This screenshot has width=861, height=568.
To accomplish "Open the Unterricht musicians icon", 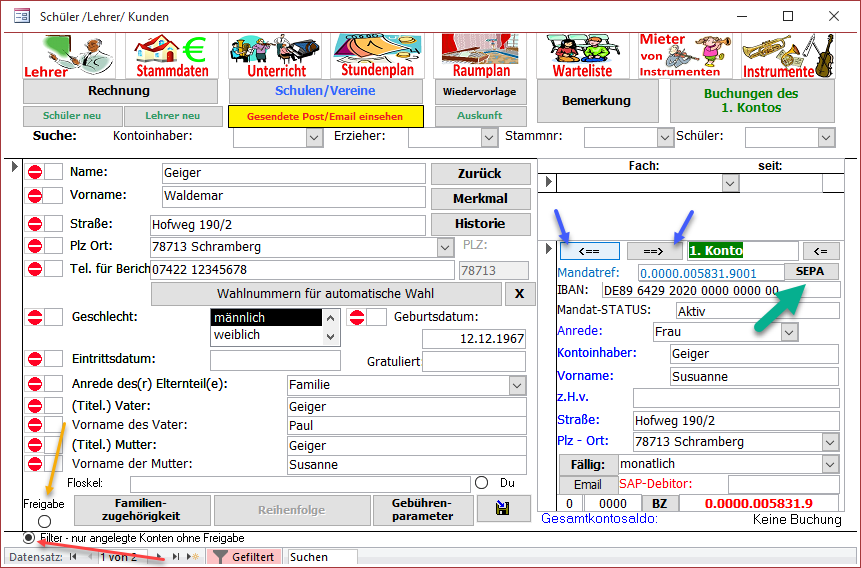I will pyautogui.click(x=276, y=56).
